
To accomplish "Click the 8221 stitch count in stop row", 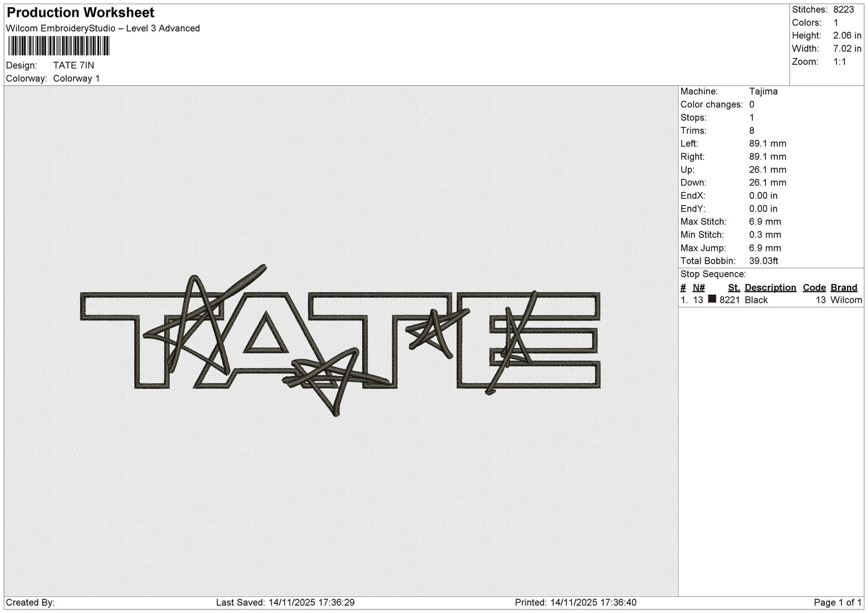I will [730, 300].
